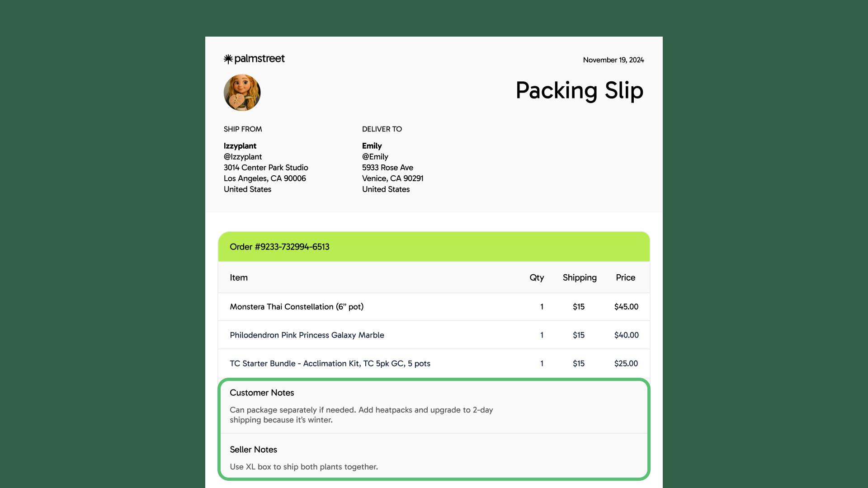Click the November 19, 2024 date
Image resolution: width=868 pixels, height=488 pixels.
pos(613,60)
